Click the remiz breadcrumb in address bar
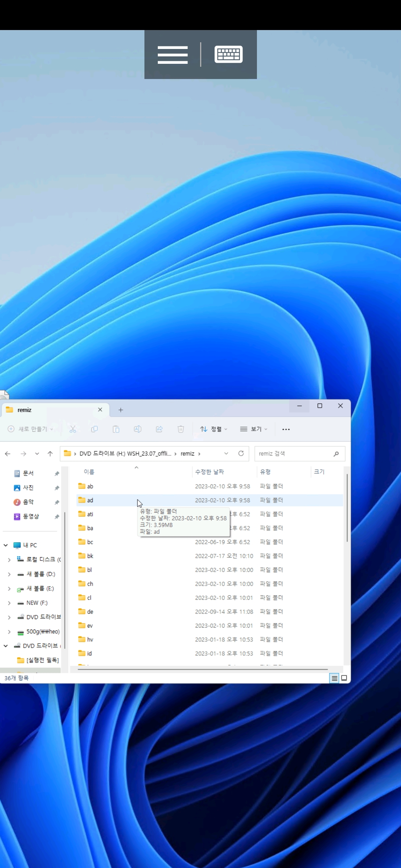This screenshot has height=868, width=401. (x=188, y=454)
